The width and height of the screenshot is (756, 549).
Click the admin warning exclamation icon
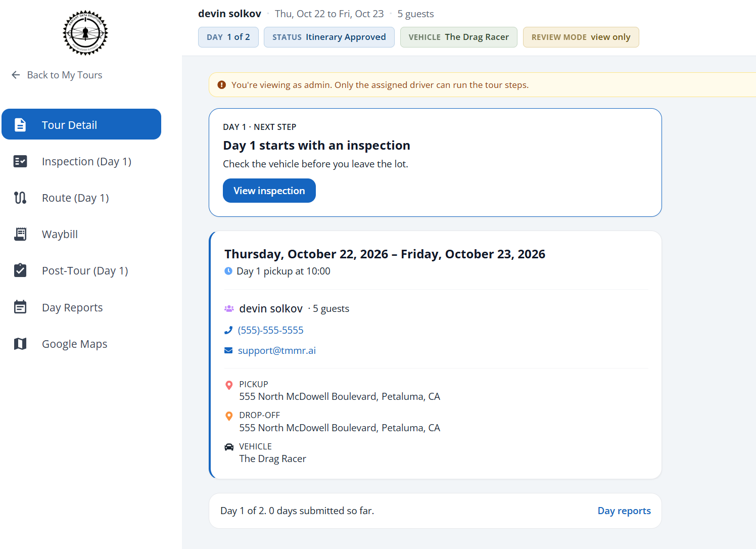click(x=221, y=85)
